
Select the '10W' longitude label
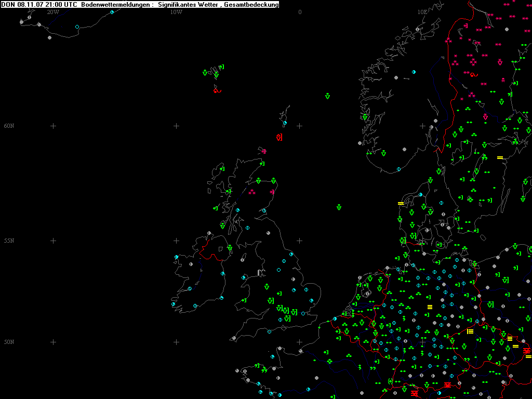pos(176,11)
